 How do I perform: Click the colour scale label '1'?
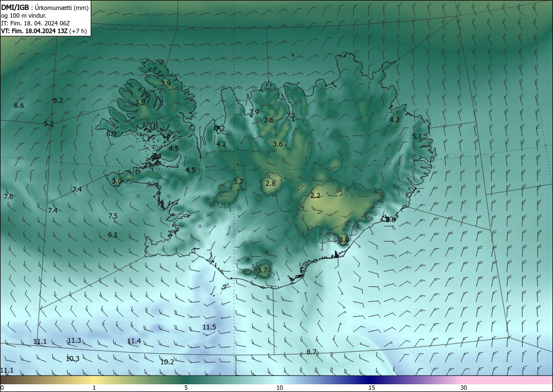point(94,388)
